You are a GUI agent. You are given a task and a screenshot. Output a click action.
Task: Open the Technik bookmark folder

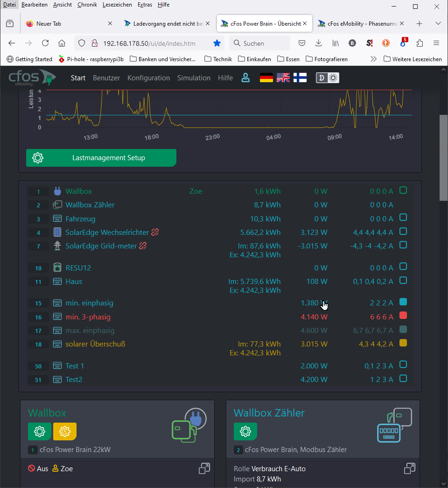(x=218, y=59)
